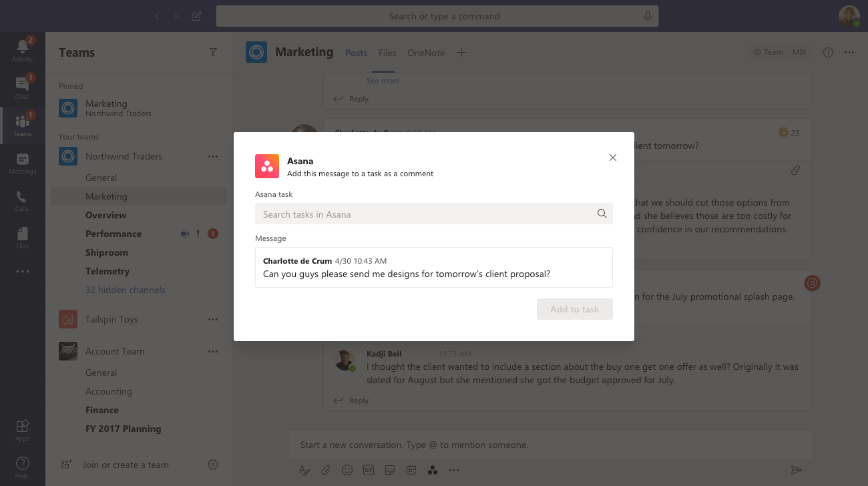Switch to the OneNote tab
This screenshot has width=868, height=486.
(426, 53)
